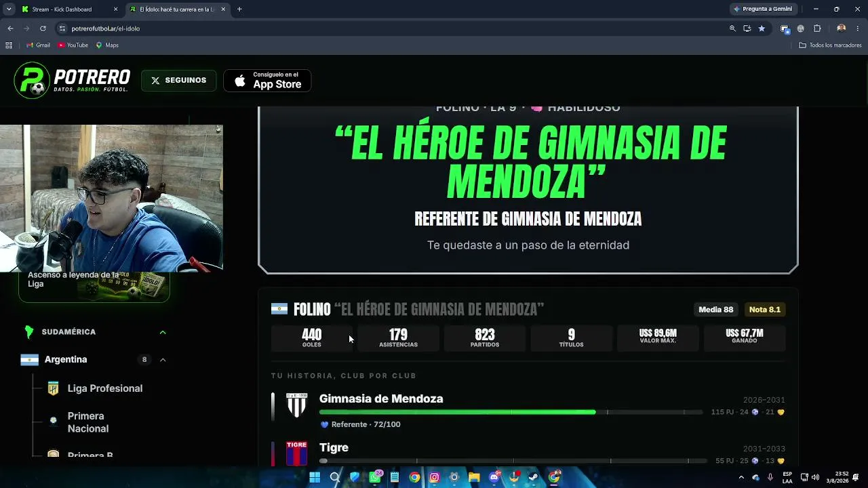Open Instagram from the taskbar
This screenshot has height=488, width=868.
pos(435,477)
